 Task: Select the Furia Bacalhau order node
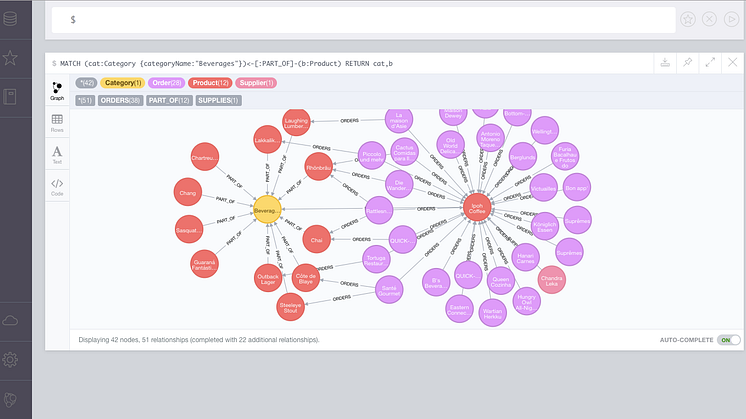(x=565, y=156)
